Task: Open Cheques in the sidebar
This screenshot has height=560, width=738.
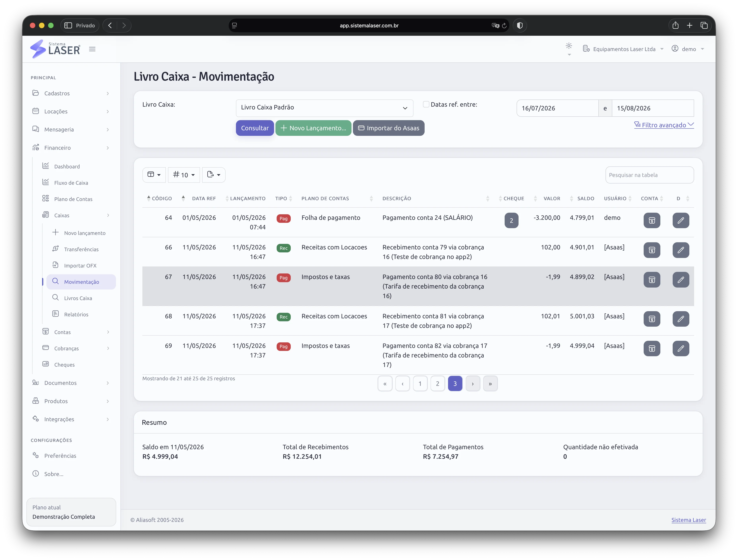Action: [64, 365]
